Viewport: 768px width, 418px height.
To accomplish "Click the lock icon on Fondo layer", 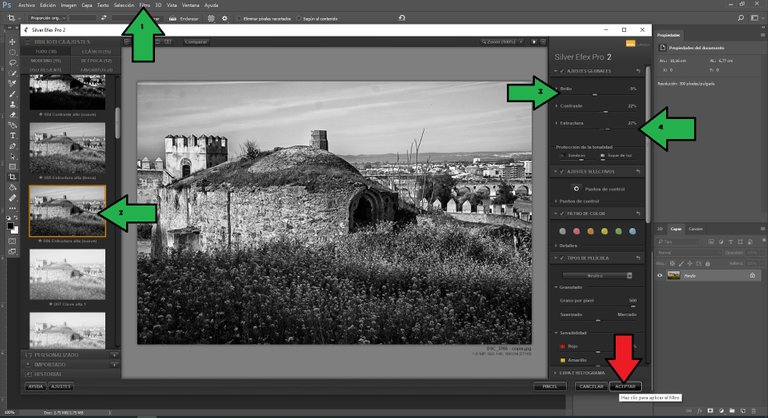I will tap(752, 276).
